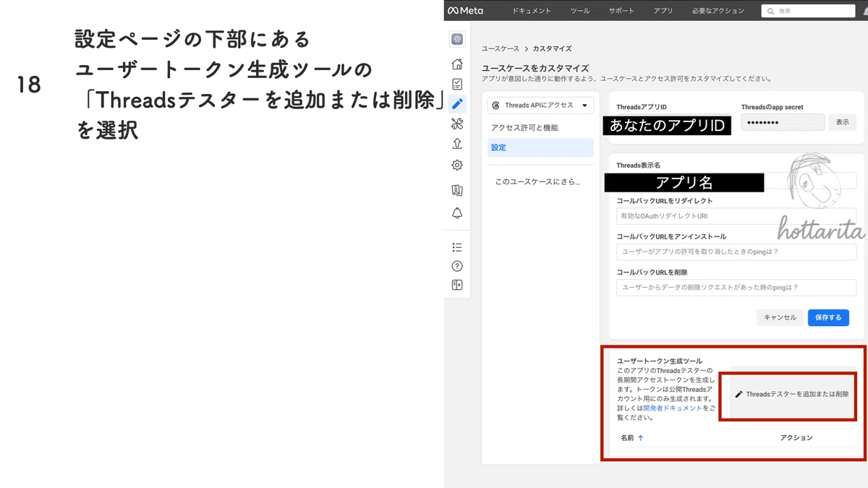The height and width of the screenshot is (488, 868).
Task: Open the checklist requirements icon
Action: tap(456, 84)
